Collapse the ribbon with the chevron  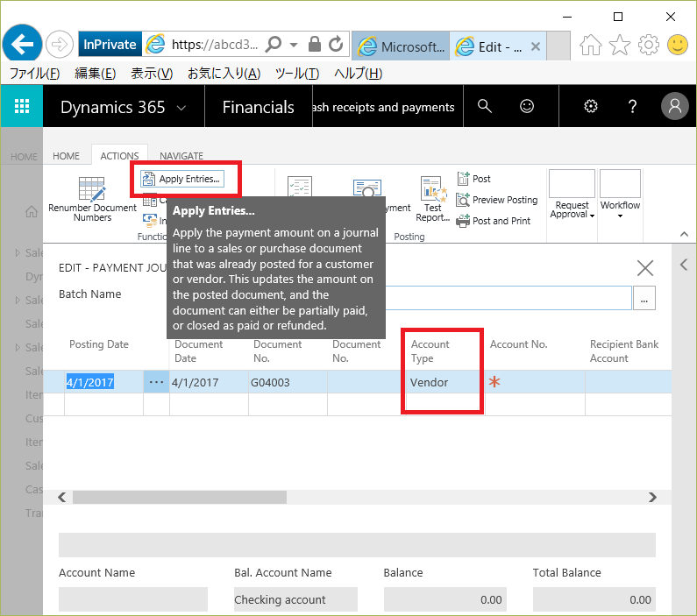click(684, 234)
